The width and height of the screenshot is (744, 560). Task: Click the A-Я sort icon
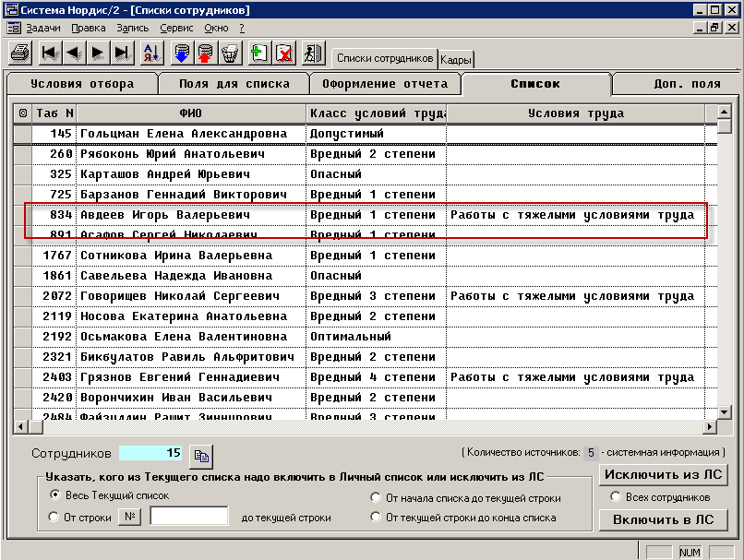[x=151, y=53]
